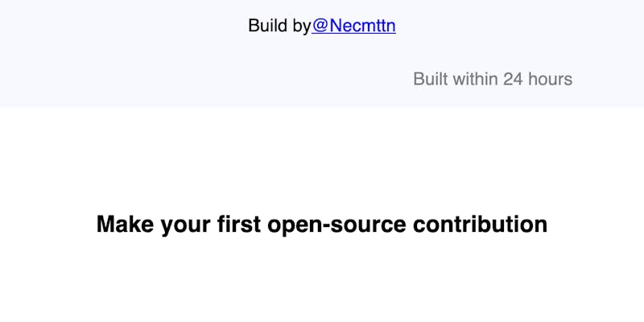644x322 pixels.
Task: Click the word 'Build' before the link
Action: click(268, 26)
